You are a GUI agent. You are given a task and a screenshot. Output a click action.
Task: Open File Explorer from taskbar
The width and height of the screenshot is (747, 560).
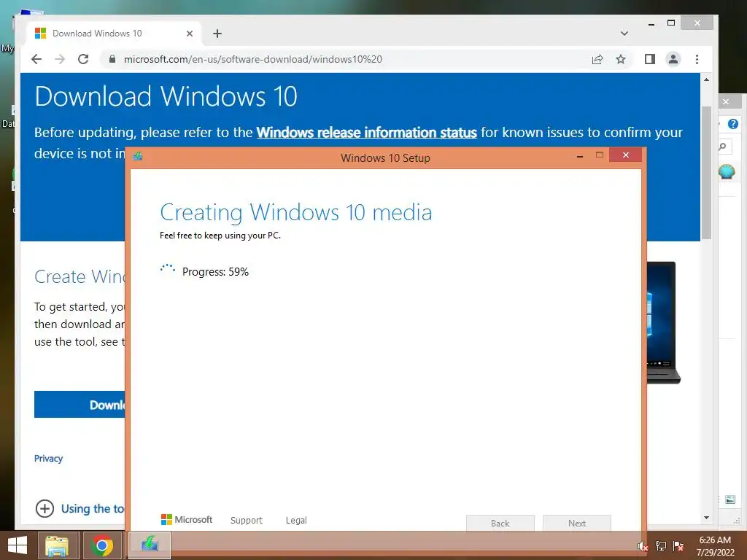pyautogui.click(x=57, y=545)
